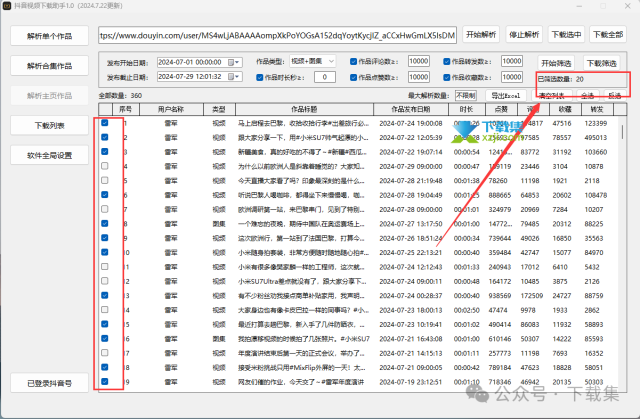Screen dimensions: 640x419
Task: Sort by 作品发布日期 column header
Action: [411, 109]
